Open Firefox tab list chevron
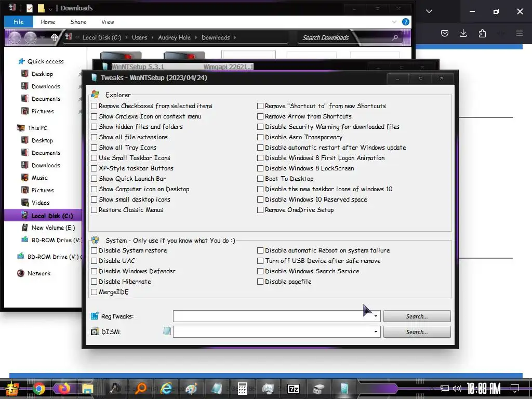This screenshot has width=532, height=399. coord(429,11)
